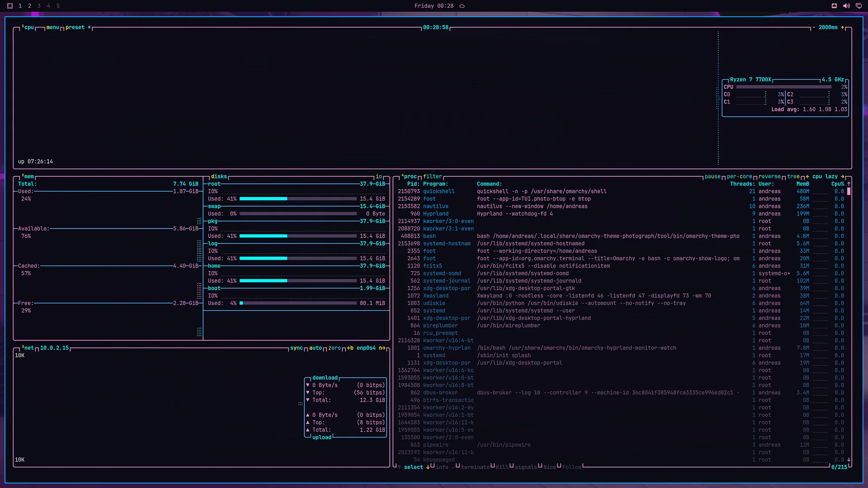Click the scroll-up arrow above the Cpu% column

849,184
